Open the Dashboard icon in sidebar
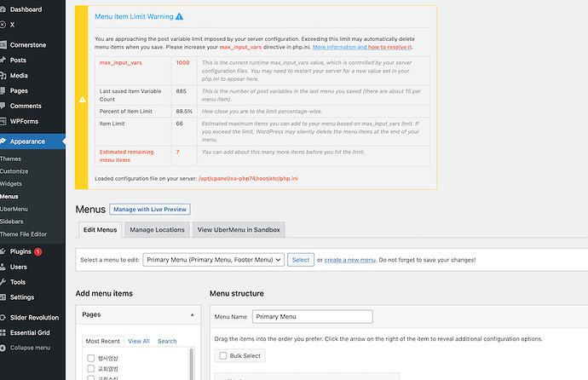The height and width of the screenshot is (380, 588). coord(3,9)
